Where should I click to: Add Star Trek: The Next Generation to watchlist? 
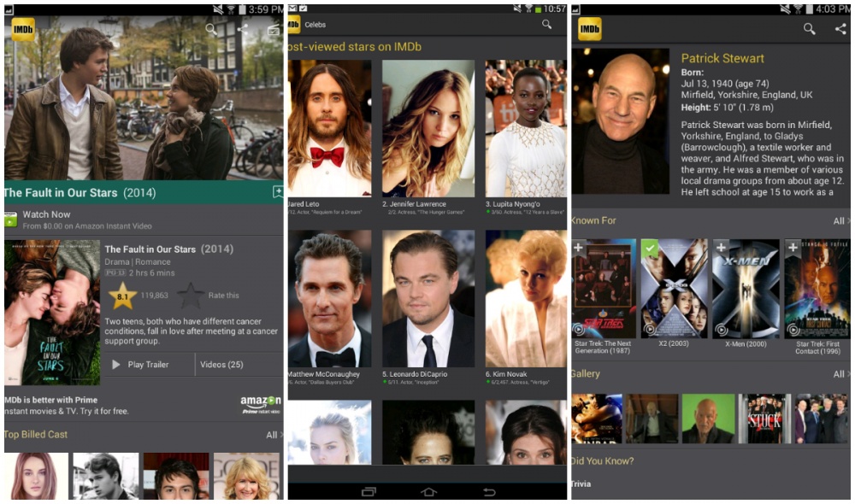point(580,248)
